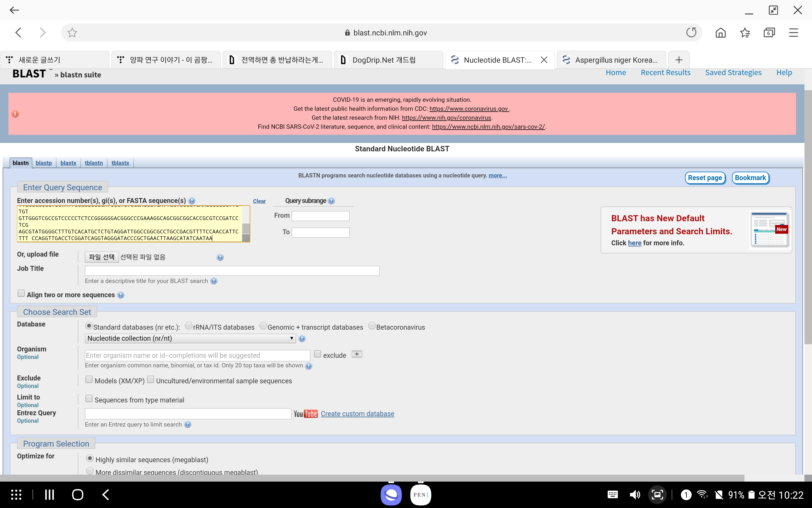The height and width of the screenshot is (508, 812).
Task: Click the bookmark star in address bar
Action: pyautogui.click(x=72, y=32)
